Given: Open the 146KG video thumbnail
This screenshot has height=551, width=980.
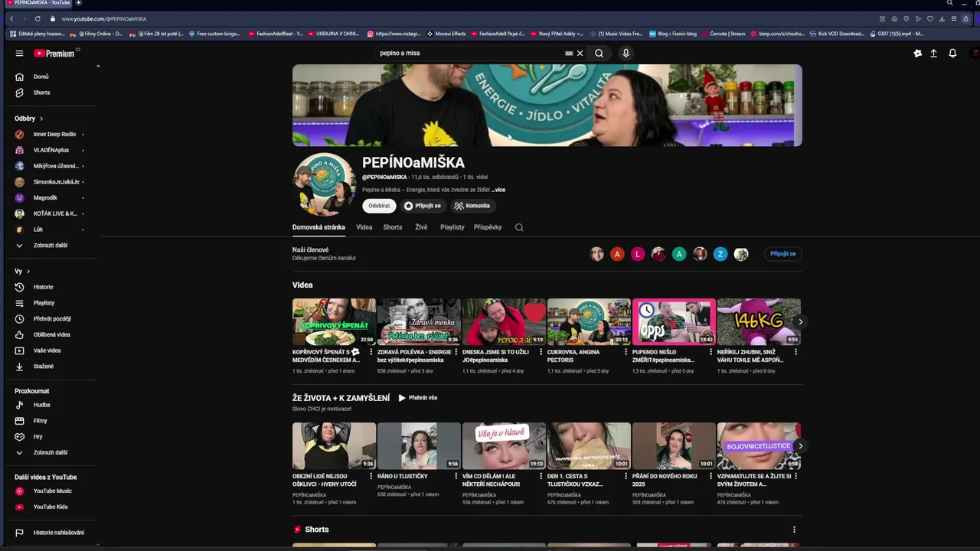Looking at the screenshot, I should pos(759,322).
